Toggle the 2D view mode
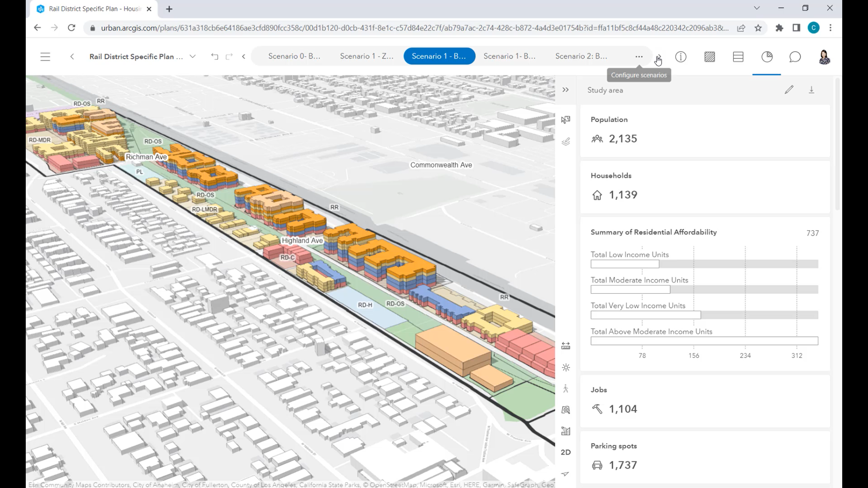 click(566, 452)
